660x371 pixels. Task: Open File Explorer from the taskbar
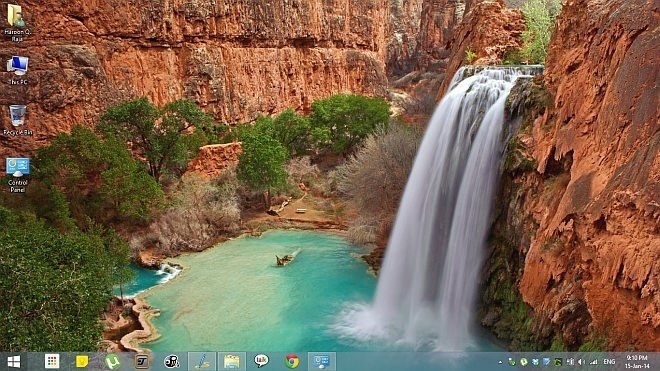pos(232,361)
